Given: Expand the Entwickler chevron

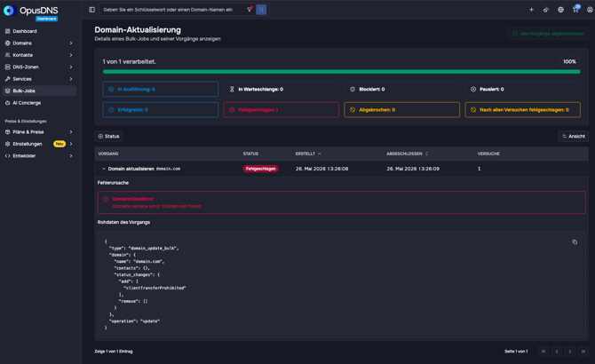Looking at the screenshot, I should coord(71,156).
